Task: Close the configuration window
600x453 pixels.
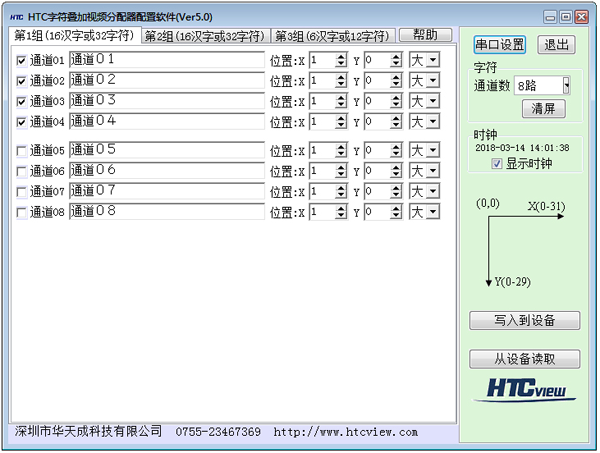Action: tap(582, 17)
